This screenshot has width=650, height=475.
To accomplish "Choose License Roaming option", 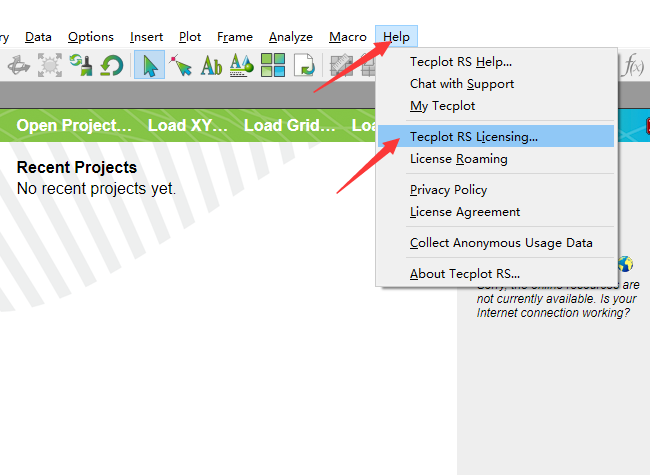I will [x=495, y=159].
